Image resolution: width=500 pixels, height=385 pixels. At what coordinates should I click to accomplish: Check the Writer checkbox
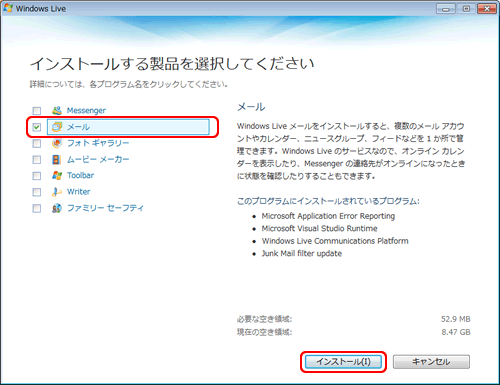click(37, 192)
